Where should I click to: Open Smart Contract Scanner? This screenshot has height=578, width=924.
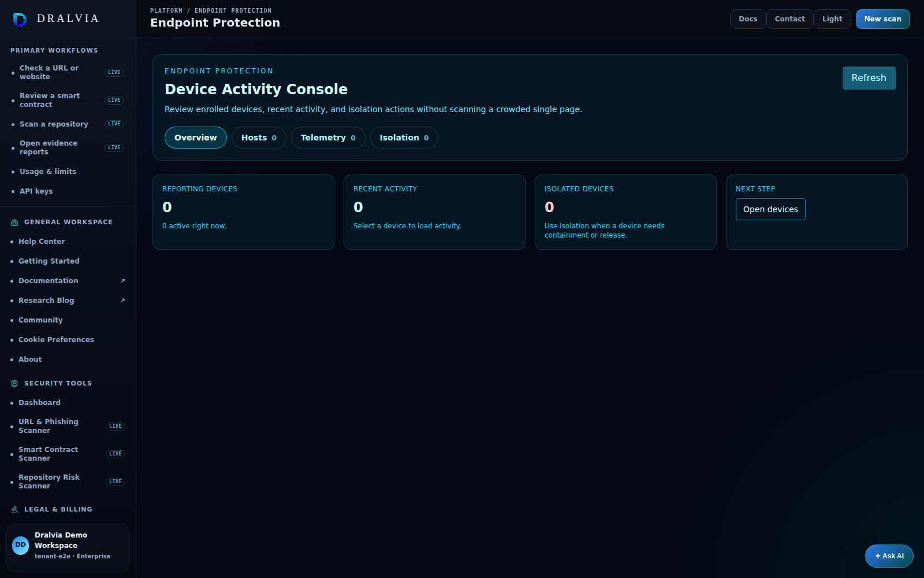tap(68, 454)
